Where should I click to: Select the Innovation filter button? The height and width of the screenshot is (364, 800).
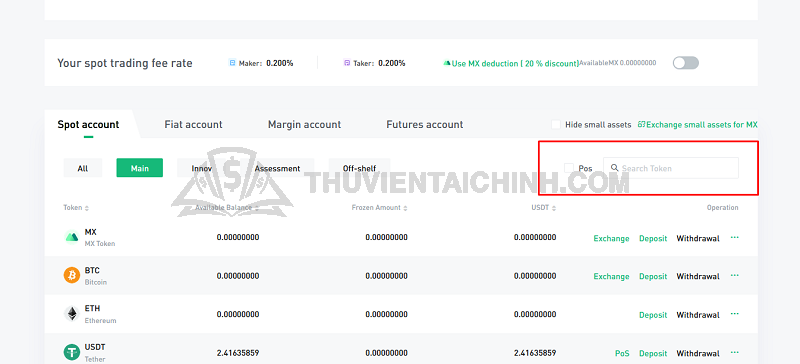(x=202, y=168)
